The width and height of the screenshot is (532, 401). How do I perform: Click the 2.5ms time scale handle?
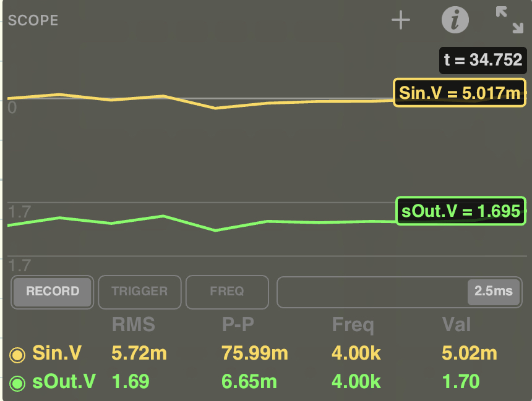(493, 291)
